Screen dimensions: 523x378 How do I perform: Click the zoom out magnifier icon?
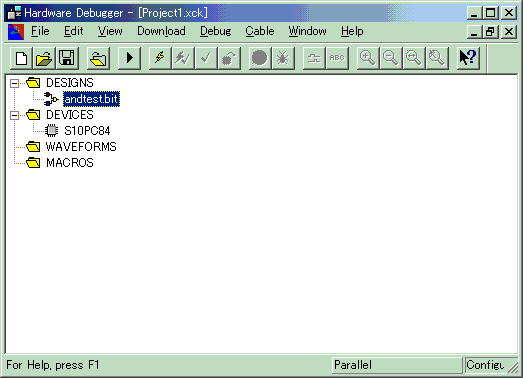pyautogui.click(x=391, y=58)
